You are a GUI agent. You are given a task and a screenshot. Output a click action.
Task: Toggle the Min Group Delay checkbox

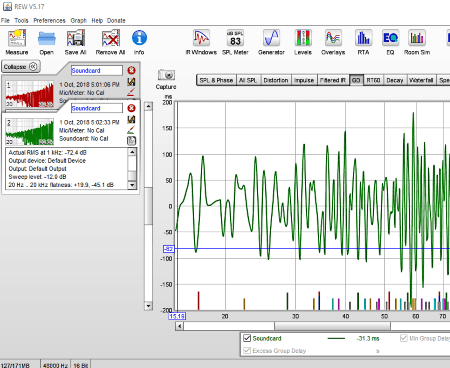tap(403, 338)
